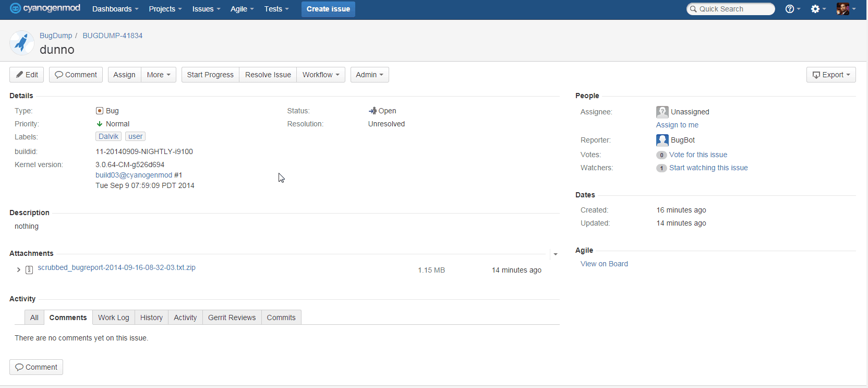Click the Create issue button

point(328,9)
